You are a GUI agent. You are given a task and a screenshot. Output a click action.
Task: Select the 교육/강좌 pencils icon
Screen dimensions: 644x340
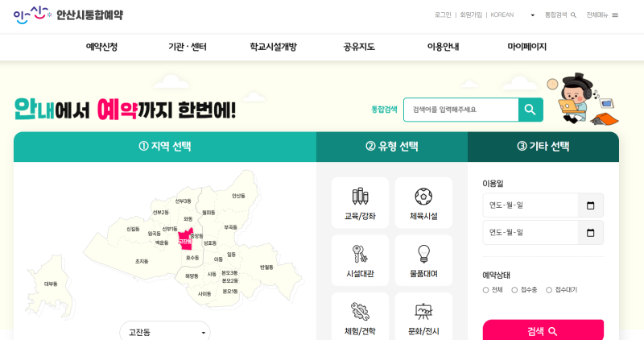point(360,197)
